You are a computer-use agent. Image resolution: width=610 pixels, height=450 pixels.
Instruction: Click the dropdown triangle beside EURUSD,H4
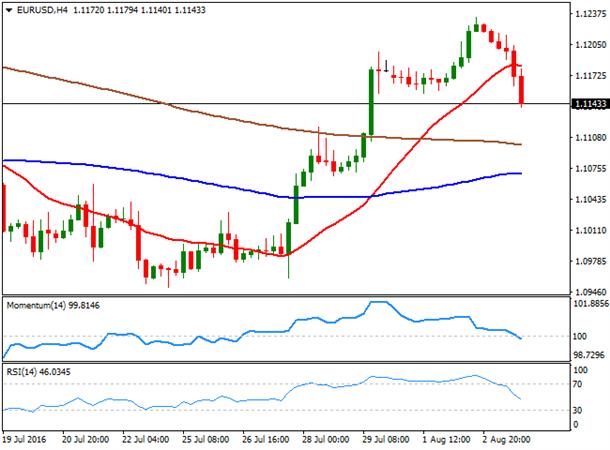[9, 10]
